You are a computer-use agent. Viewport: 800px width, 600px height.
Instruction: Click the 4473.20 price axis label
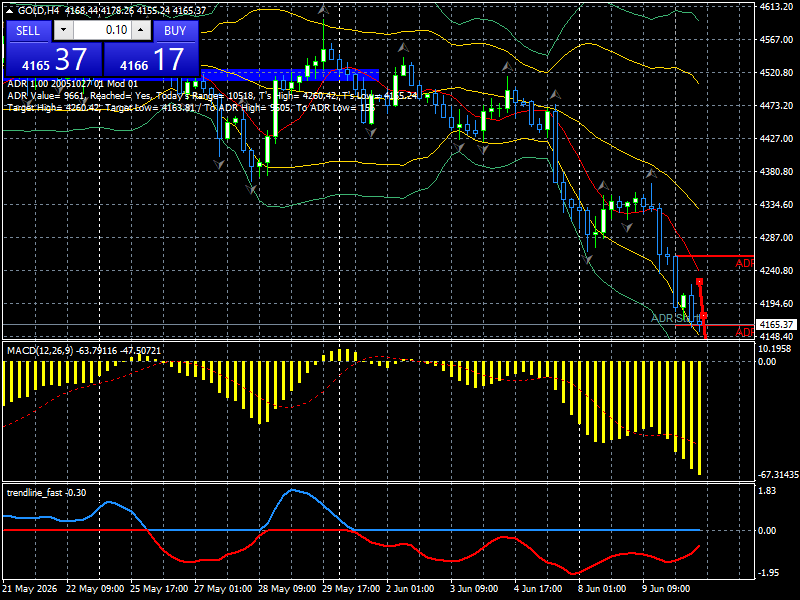776,105
